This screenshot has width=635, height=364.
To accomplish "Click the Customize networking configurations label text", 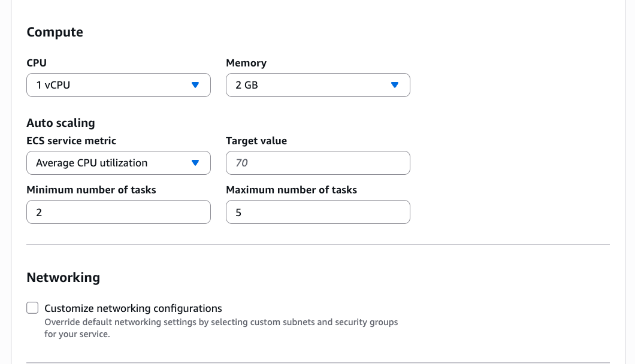I will tap(133, 308).
